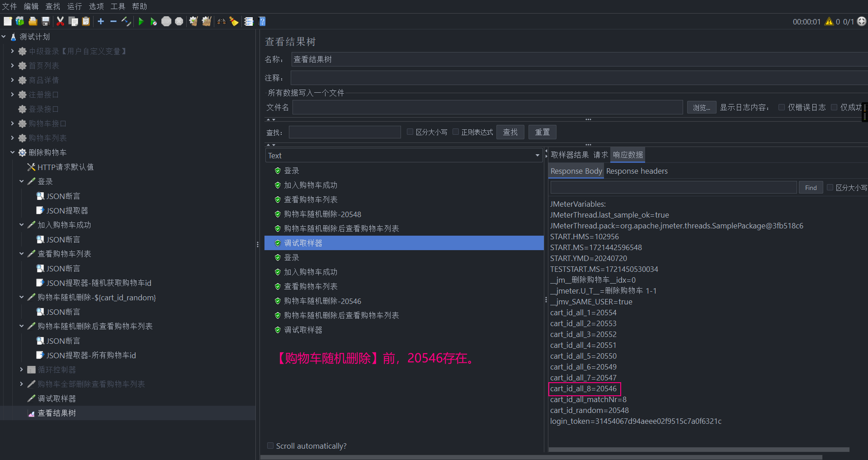Screen dimensions: 868x460
Task: Click the Paste clipboard icon
Action: tap(86, 21)
